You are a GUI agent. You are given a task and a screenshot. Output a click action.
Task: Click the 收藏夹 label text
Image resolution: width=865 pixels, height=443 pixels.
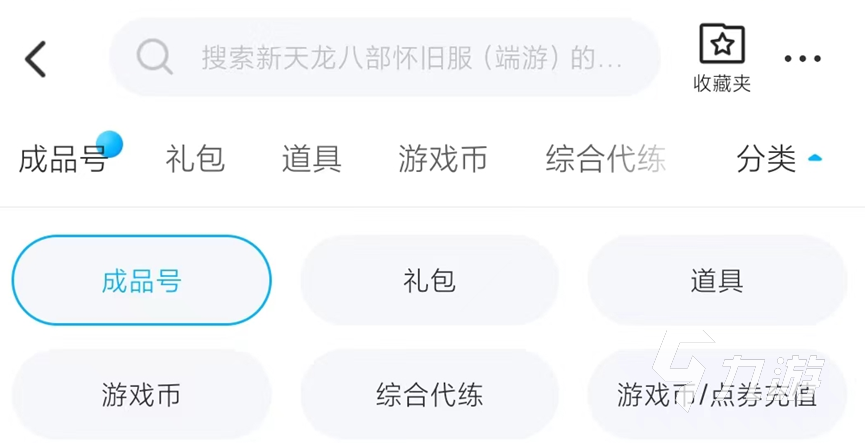pos(721,84)
